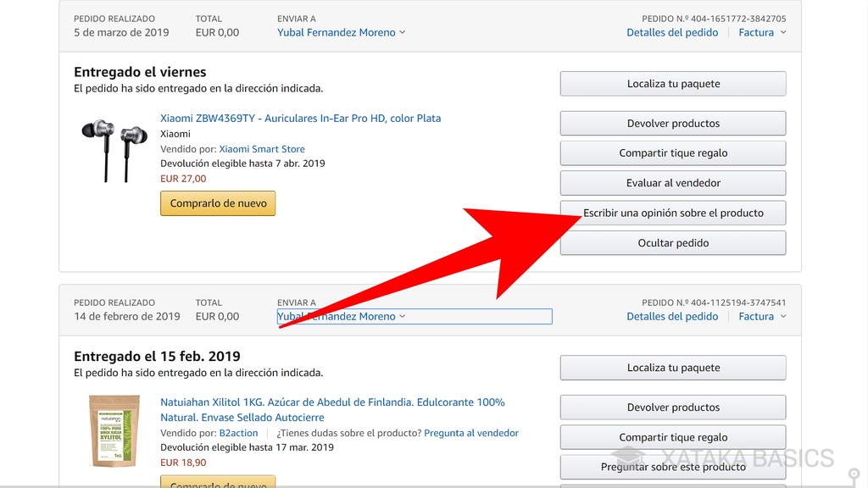The image size is (868, 488).
Task: Open the recipient dropdown for Yubal Fernandez Moreno
Action: 340,31
